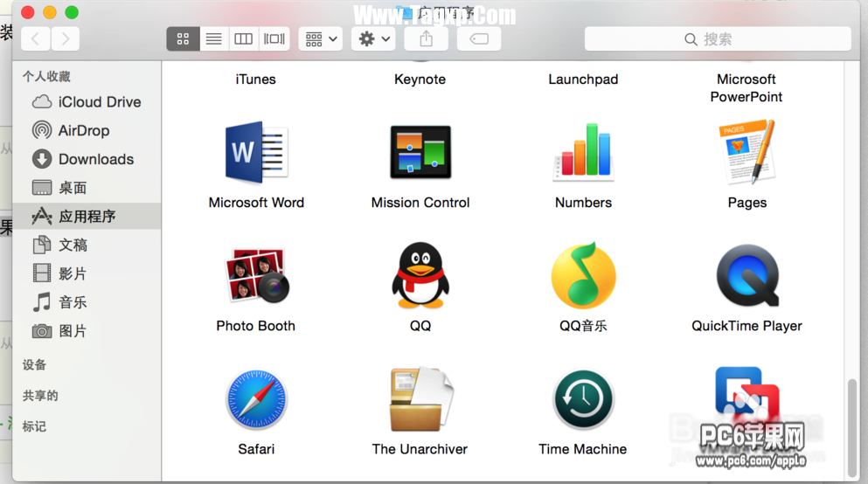Image resolution: width=868 pixels, height=484 pixels.
Task: Expand the 共享的 sidebar section
Action: [x=40, y=396]
